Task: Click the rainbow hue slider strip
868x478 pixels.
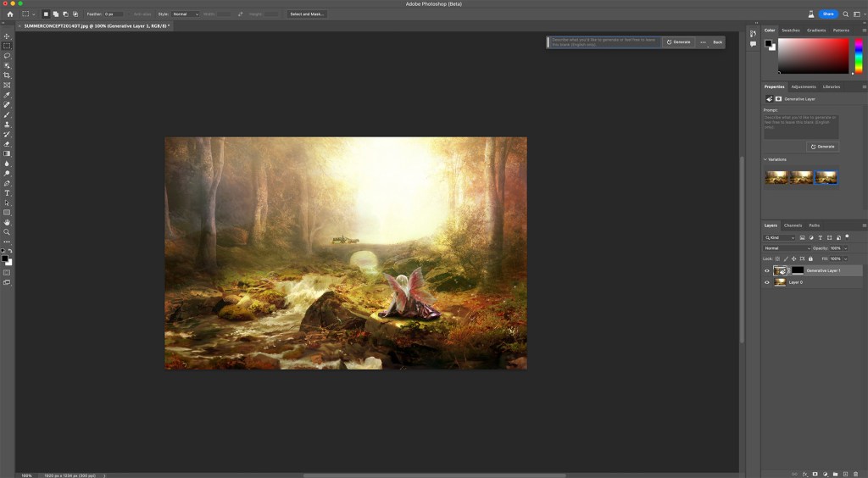Action: [x=858, y=56]
